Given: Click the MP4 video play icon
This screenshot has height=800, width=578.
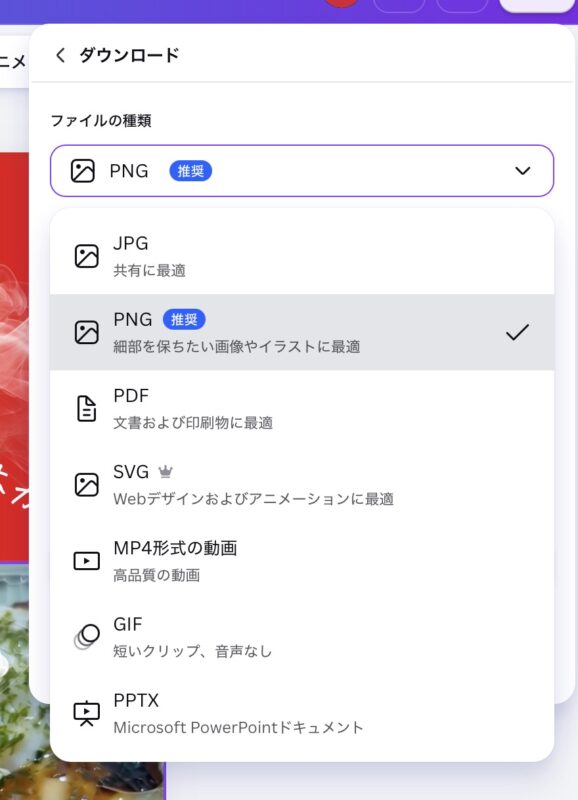Looking at the screenshot, I should tap(87, 561).
